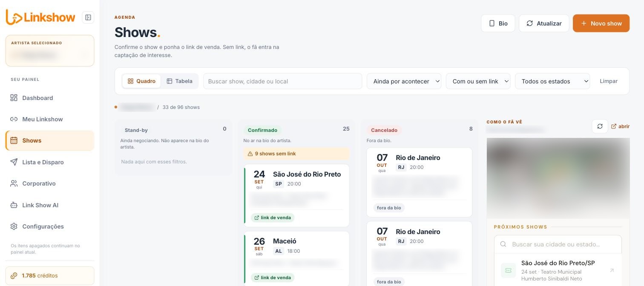This screenshot has height=286, width=644.
Task: Open the Ainda por acontecer dropdown
Action: pyautogui.click(x=404, y=81)
